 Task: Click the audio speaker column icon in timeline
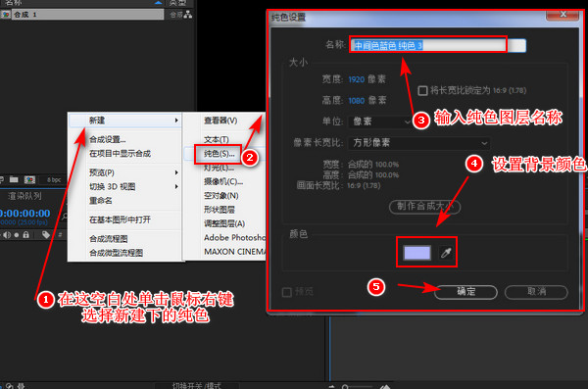click(7, 235)
